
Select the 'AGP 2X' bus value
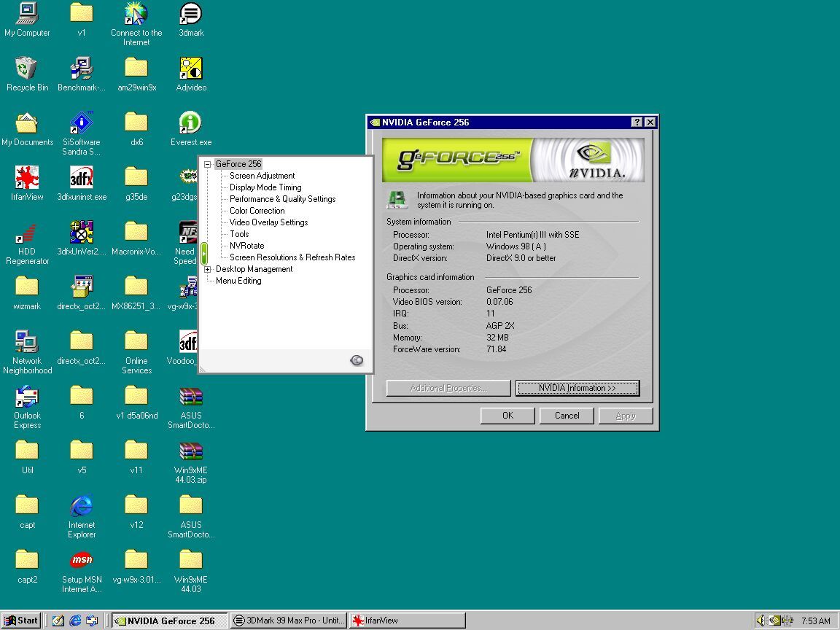499,326
